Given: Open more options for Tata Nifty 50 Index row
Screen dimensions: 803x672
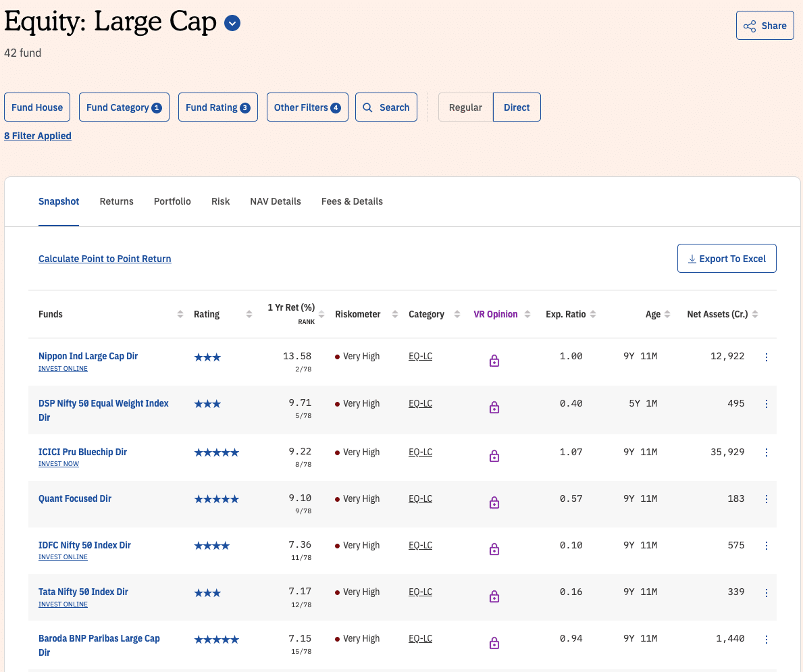Looking at the screenshot, I should click(x=766, y=592).
